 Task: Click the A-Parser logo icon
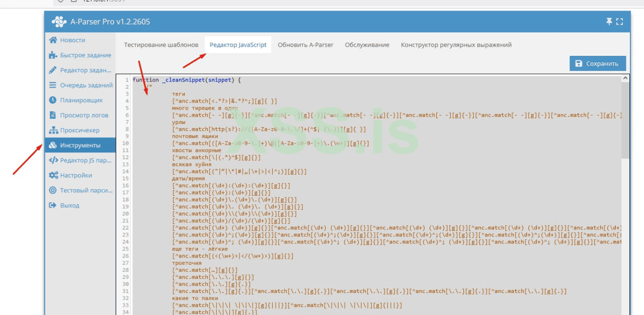tap(59, 22)
